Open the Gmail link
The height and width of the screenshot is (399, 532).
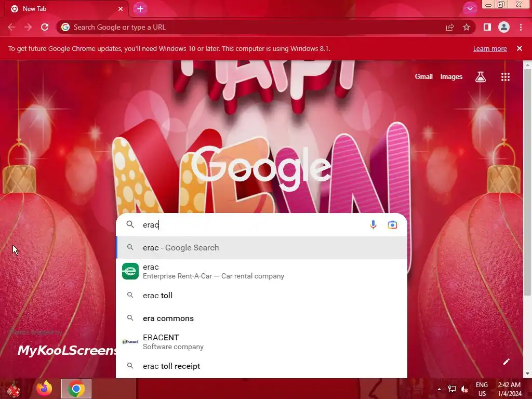pos(424,77)
